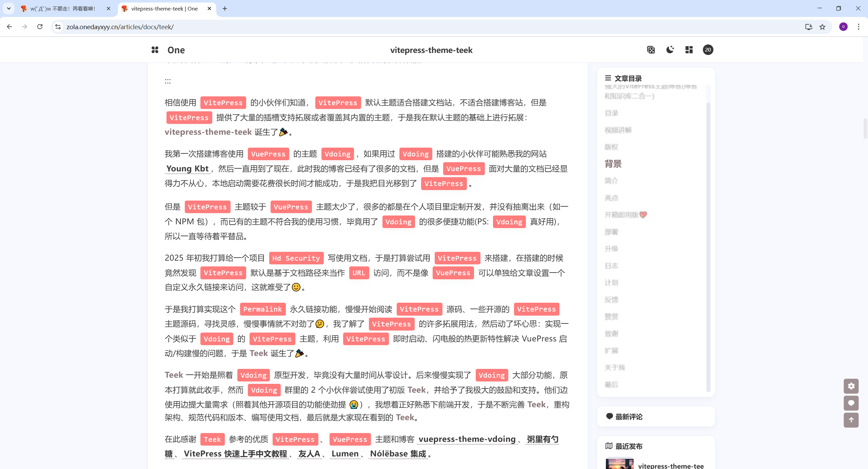Click the table of contents list icon
The image size is (868, 469).
point(608,78)
